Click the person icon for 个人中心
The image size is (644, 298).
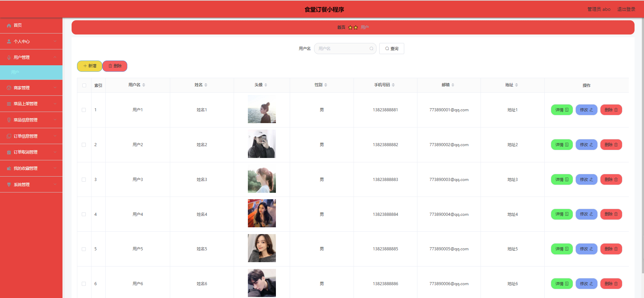[x=9, y=42]
